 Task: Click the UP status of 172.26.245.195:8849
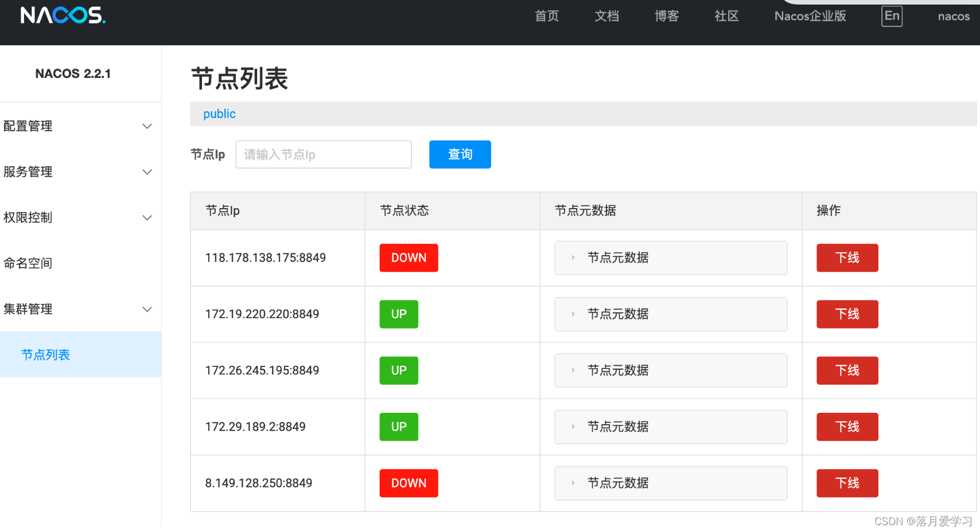coord(399,370)
